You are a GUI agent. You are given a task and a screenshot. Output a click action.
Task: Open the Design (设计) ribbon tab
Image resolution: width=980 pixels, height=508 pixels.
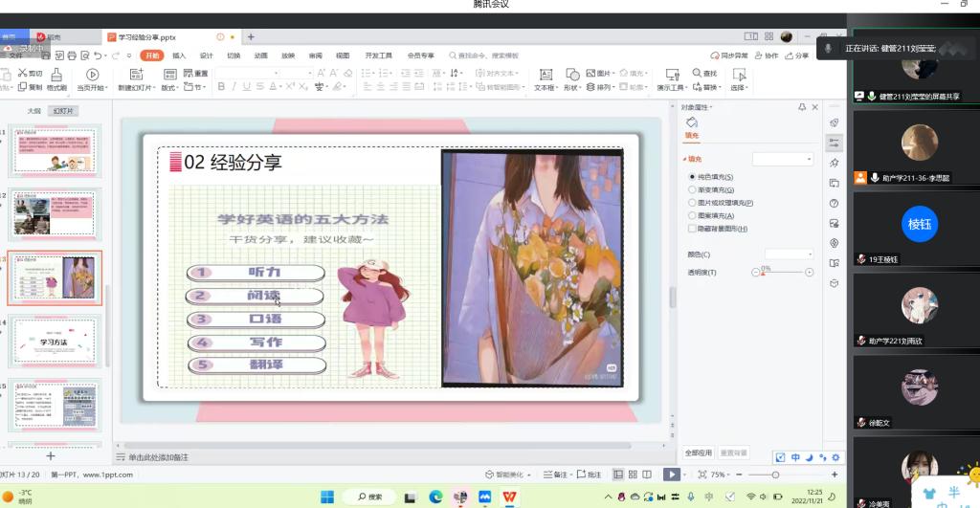(x=206, y=55)
